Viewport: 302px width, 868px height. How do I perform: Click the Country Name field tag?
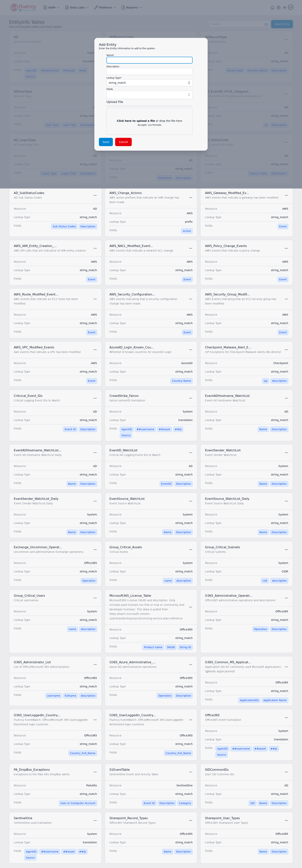click(x=182, y=381)
